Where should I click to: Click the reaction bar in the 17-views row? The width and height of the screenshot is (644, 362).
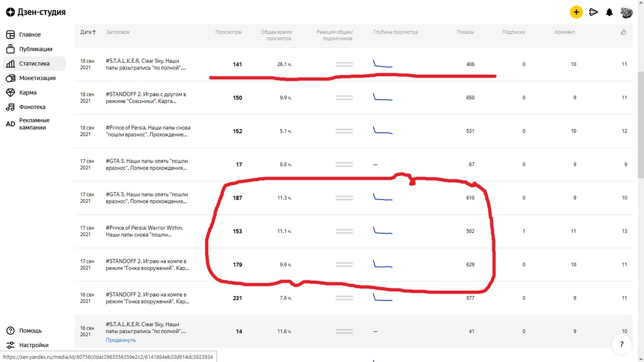coord(344,165)
